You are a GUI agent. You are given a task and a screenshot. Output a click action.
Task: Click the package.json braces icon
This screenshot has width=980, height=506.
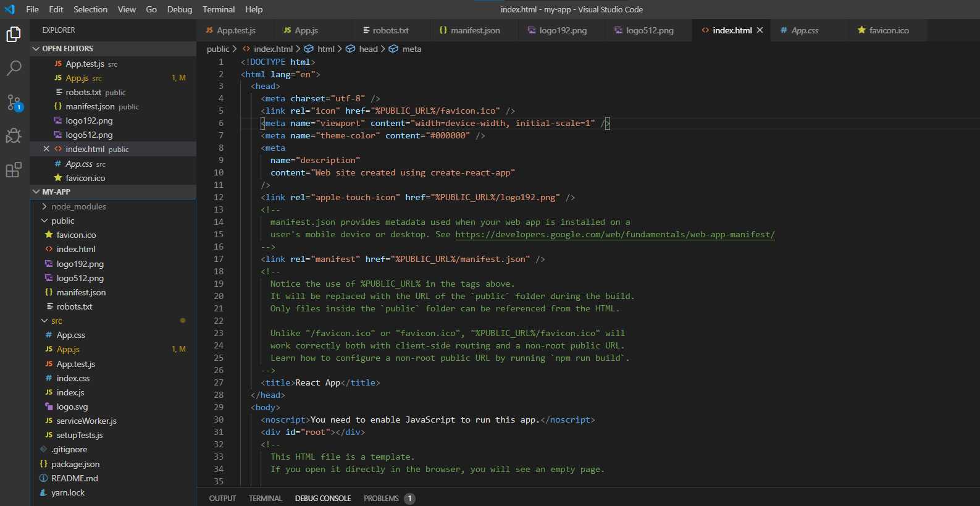pos(43,464)
